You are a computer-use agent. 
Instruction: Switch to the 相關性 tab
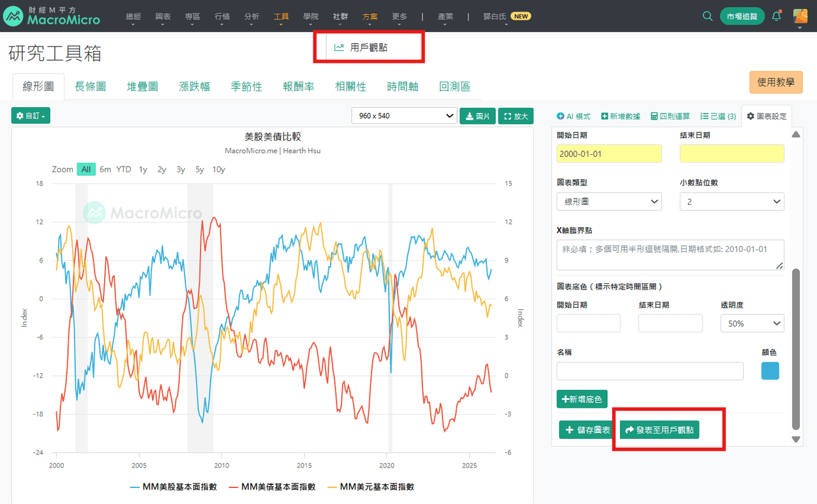point(351,86)
